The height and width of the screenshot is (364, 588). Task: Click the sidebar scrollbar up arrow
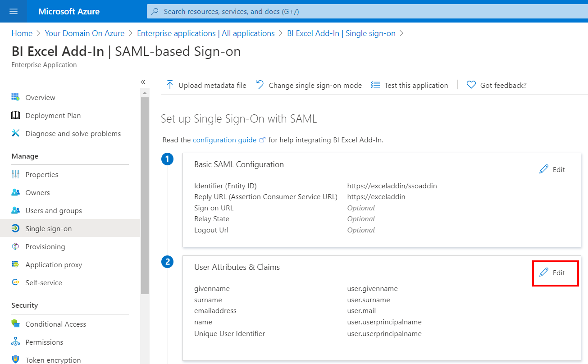pos(145,93)
